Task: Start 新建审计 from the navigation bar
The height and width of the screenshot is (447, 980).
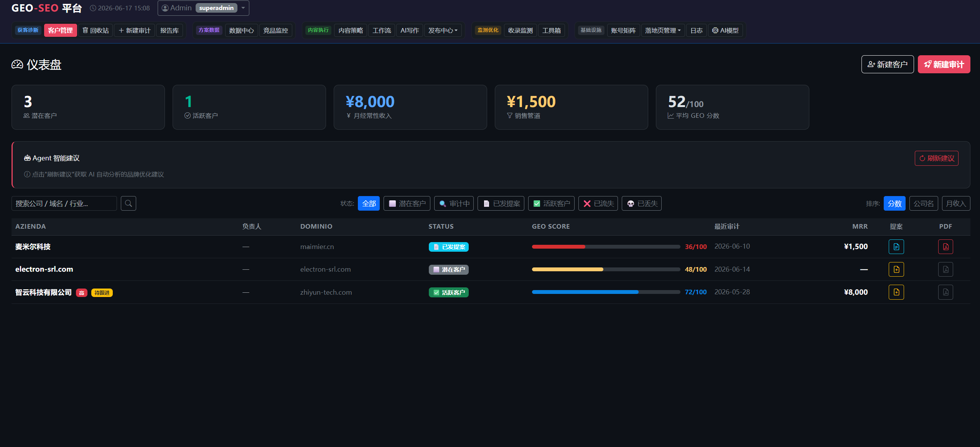Action: click(x=134, y=30)
